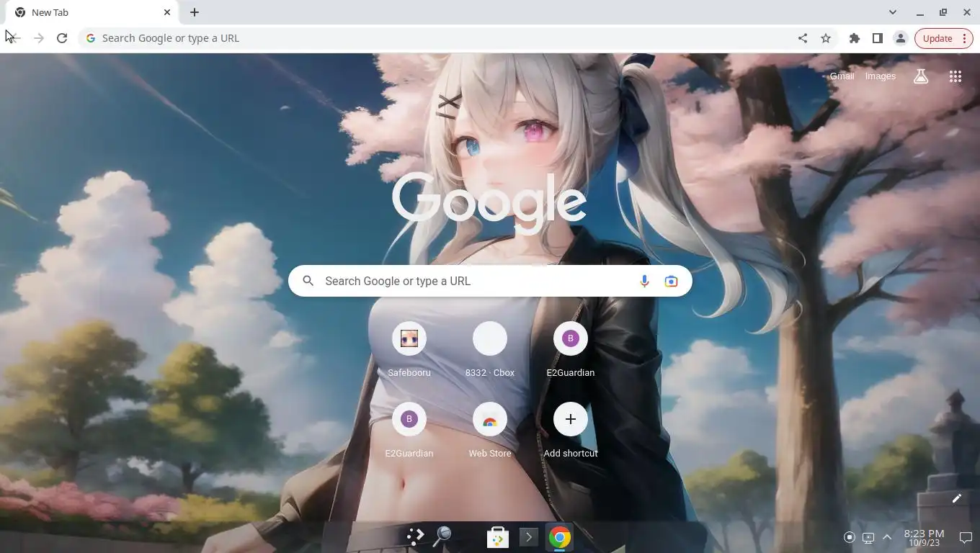Open the terminal icon in taskbar

[529, 537]
